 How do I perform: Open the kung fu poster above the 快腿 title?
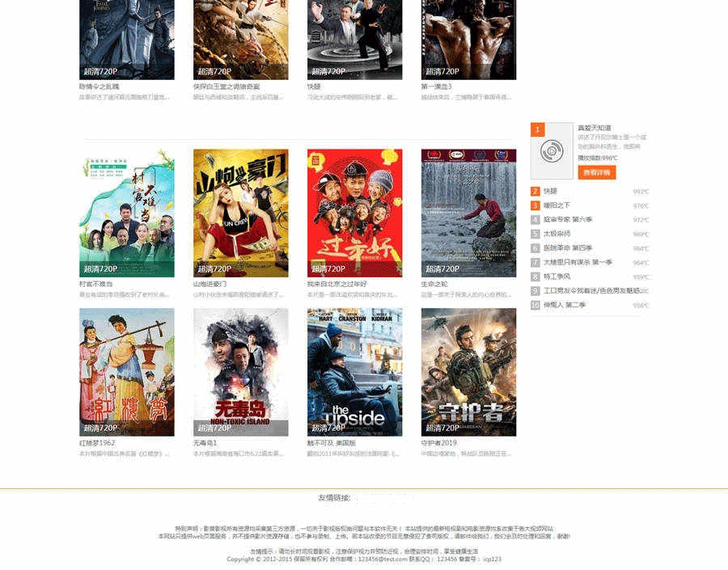[355, 40]
